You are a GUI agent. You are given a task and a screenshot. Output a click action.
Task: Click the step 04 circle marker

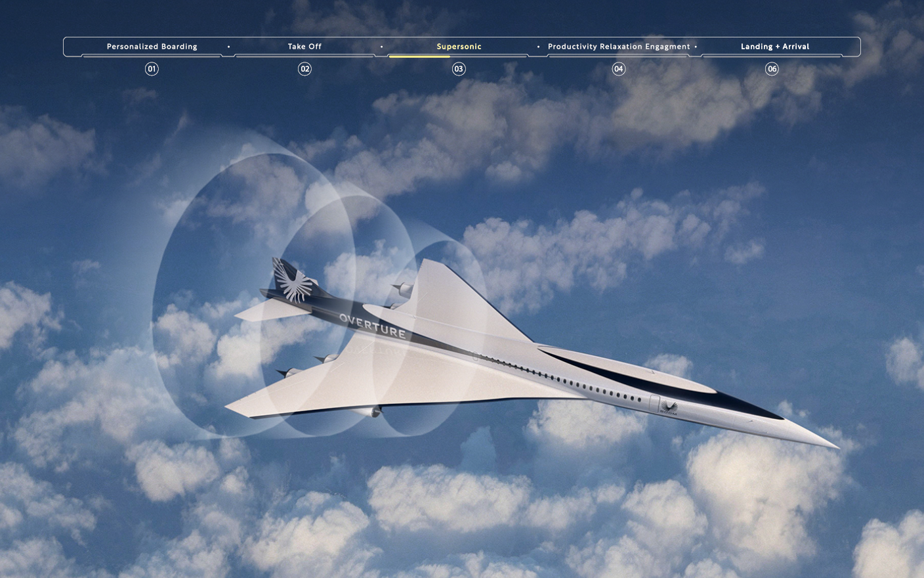click(x=618, y=69)
